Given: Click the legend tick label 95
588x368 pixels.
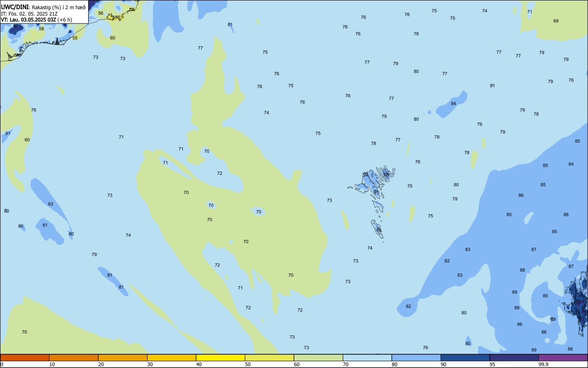Looking at the screenshot, I should tap(492, 364).
